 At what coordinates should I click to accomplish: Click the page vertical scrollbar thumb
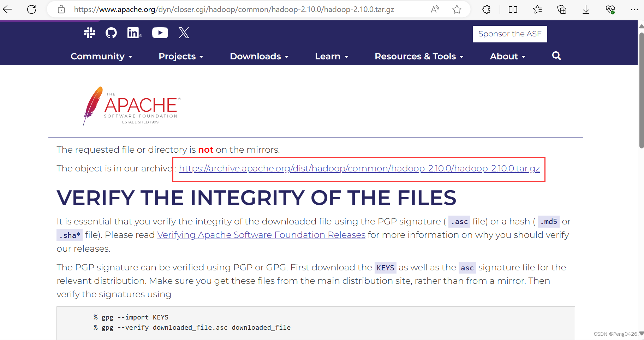[x=641, y=90]
